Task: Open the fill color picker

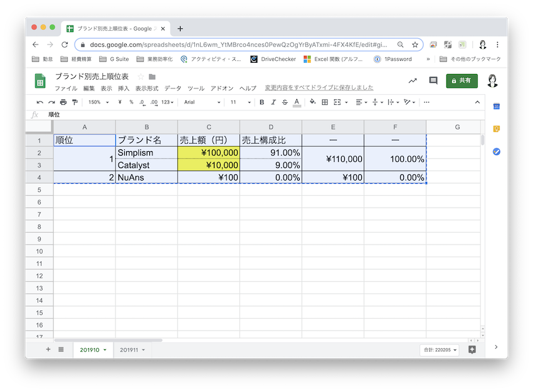Action: (314, 102)
